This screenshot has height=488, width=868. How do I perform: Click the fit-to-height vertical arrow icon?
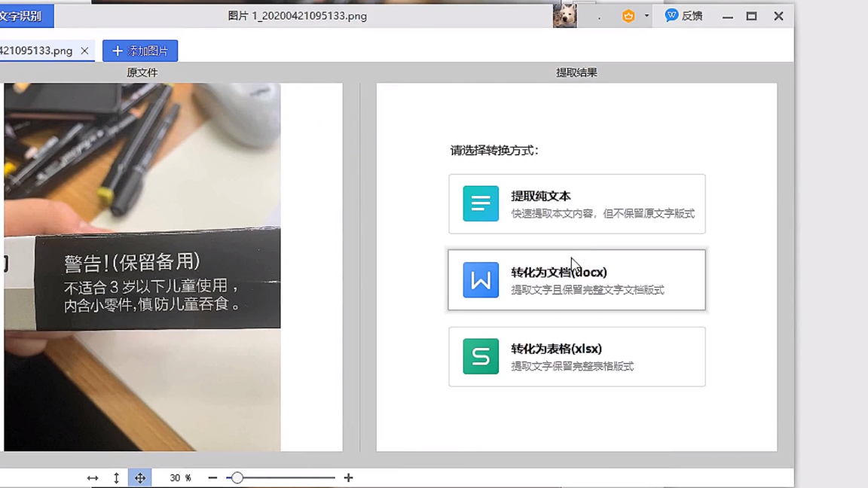point(116,478)
